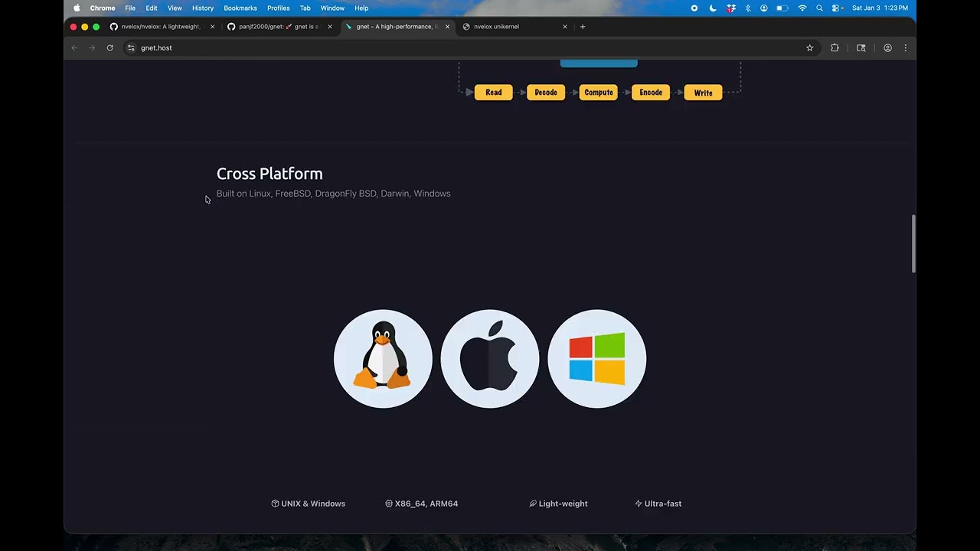Open the user account menu bar icon

(764, 8)
